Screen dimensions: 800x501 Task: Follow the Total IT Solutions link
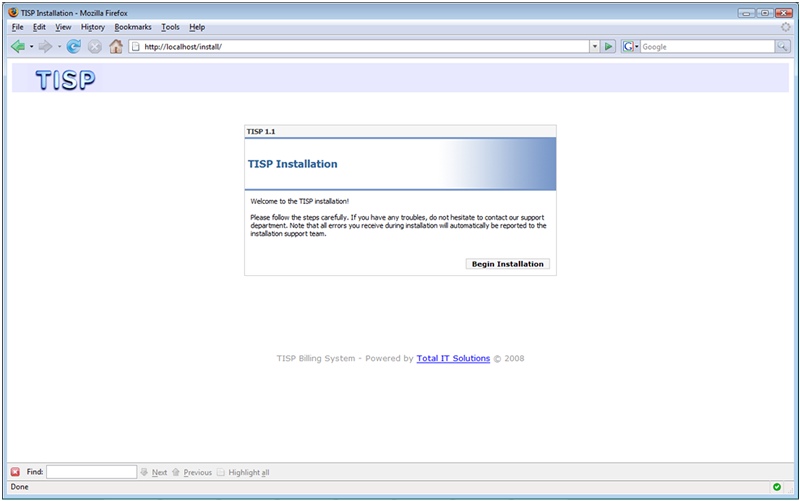click(x=453, y=358)
